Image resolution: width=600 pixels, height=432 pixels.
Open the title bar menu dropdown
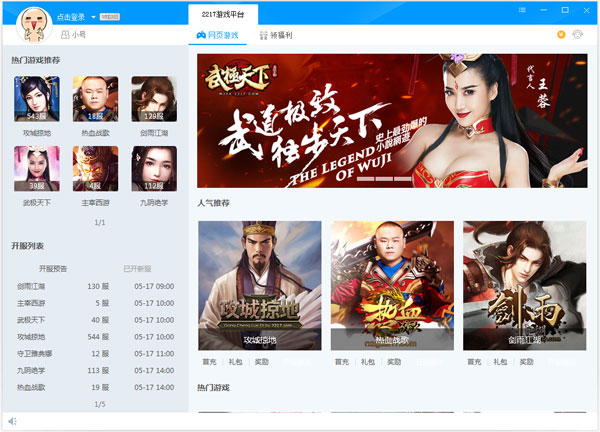tap(524, 10)
